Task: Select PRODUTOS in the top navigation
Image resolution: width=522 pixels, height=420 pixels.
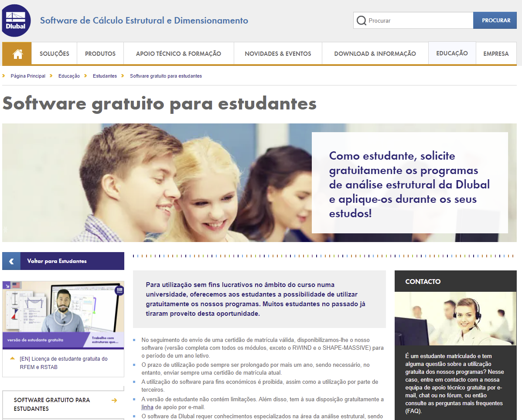Action: click(100, 53)
